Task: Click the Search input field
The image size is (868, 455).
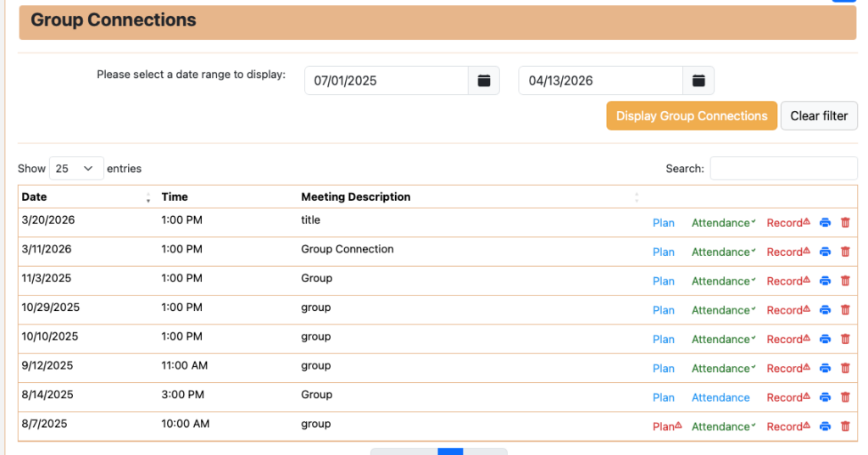Action: coord(783,169)
